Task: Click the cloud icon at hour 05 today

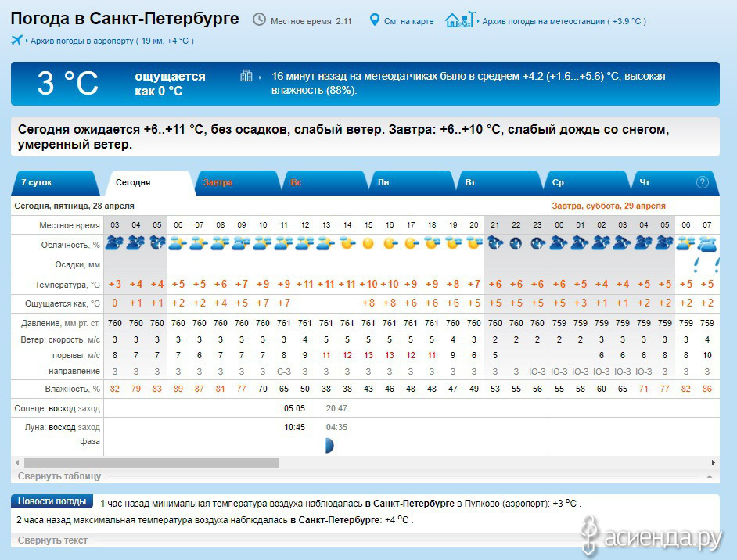Action: coord(157,243)
